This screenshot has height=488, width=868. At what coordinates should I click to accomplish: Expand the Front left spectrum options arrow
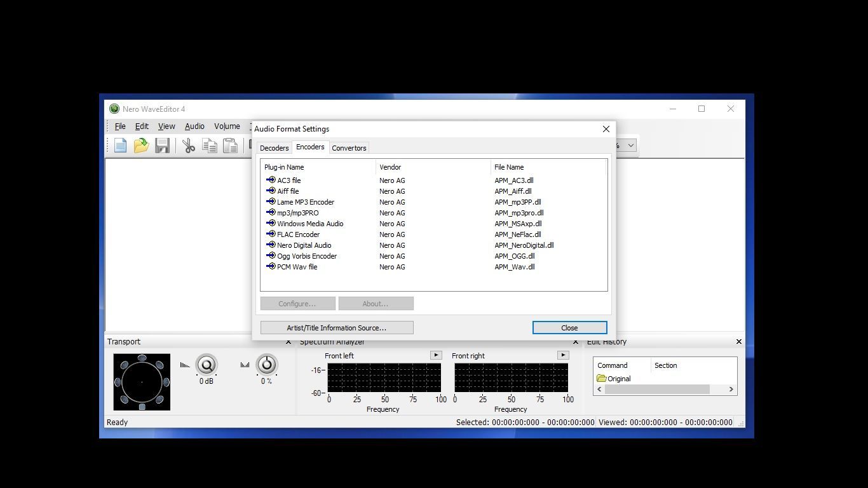click(436, 355)
